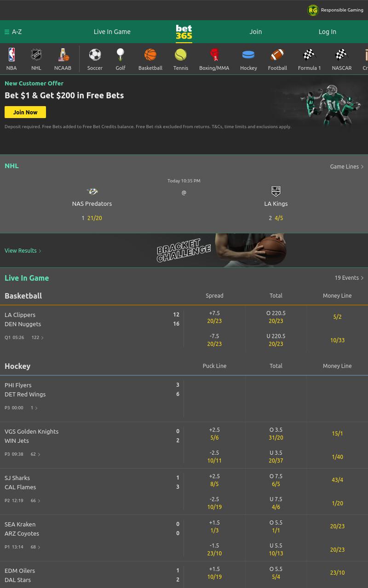Click Log In in header
368x588 pixels.
(x=328, y=32)
